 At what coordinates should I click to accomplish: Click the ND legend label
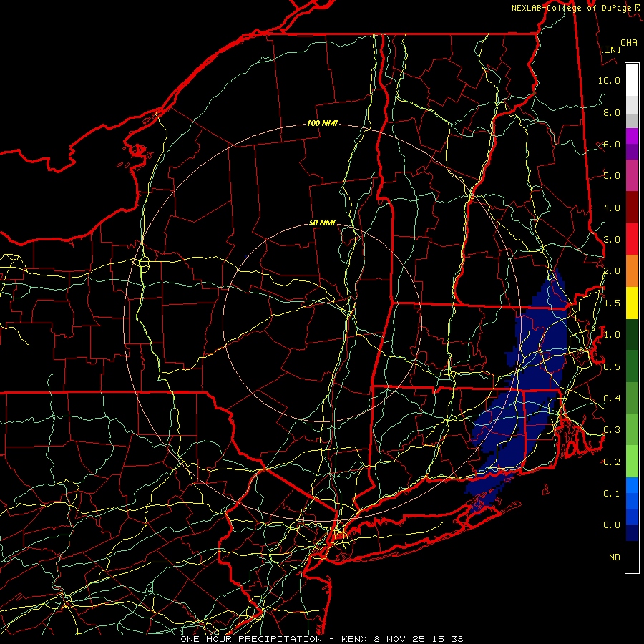[x=615, y=557]
